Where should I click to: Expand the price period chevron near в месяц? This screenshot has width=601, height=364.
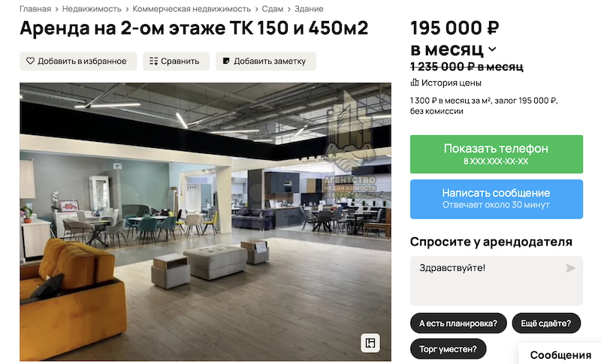tap(493, 50)
